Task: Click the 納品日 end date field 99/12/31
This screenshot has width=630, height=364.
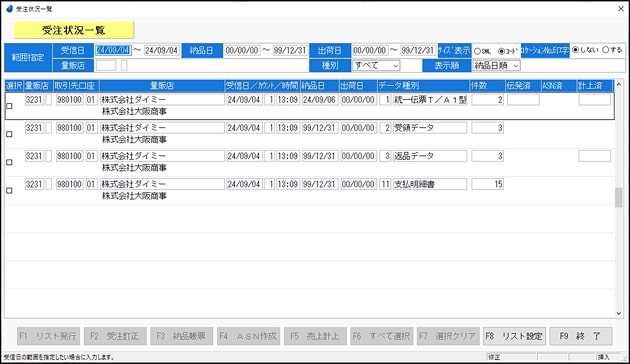Action: pyautogui.click(x=290, y=50)
